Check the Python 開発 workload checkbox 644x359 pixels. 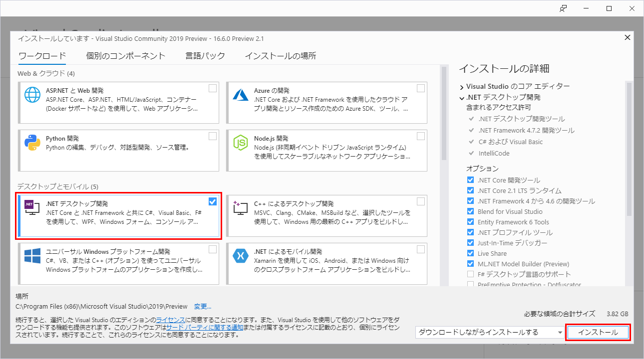pyautogui.click(x=213, y=136)
